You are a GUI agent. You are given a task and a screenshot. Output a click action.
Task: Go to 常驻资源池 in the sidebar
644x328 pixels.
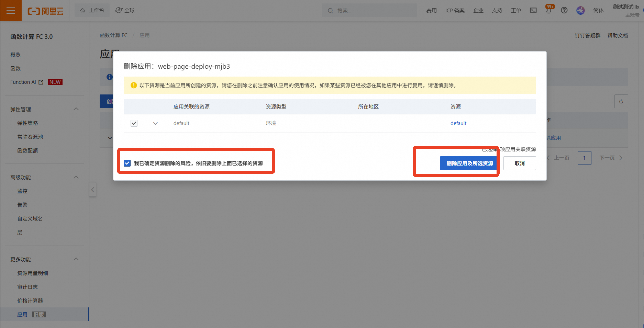click(x=30, y=137)
